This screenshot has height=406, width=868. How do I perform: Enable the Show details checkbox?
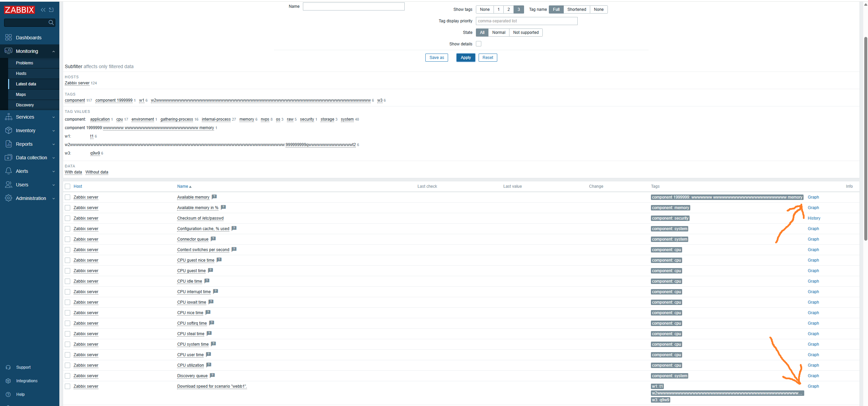(479, 44)
